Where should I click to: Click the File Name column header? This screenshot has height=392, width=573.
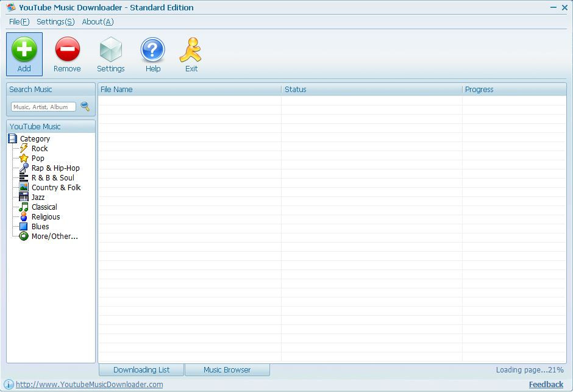point(190,90)
